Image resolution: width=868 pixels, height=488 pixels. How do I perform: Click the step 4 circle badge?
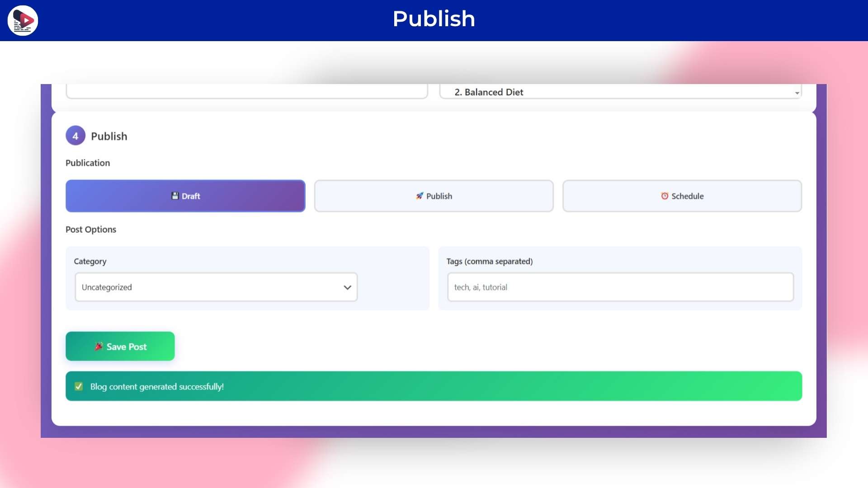[75, 136]
